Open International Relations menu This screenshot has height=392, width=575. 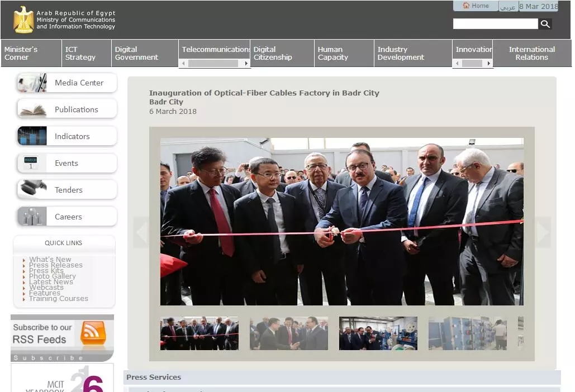pyautogui.click(x=532, y=54)
